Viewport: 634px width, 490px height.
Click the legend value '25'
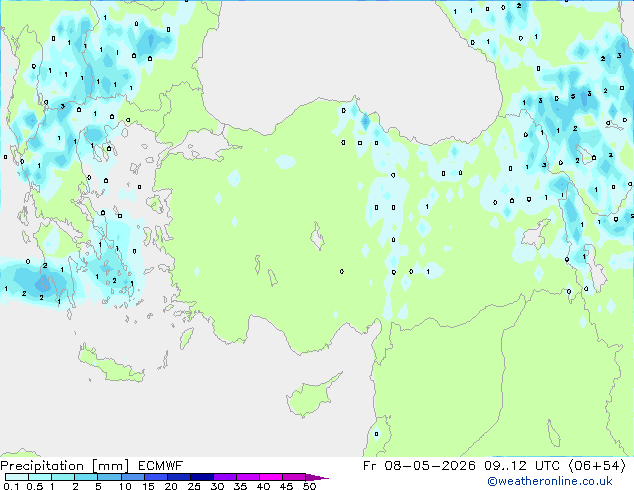(x=194, y=486)
